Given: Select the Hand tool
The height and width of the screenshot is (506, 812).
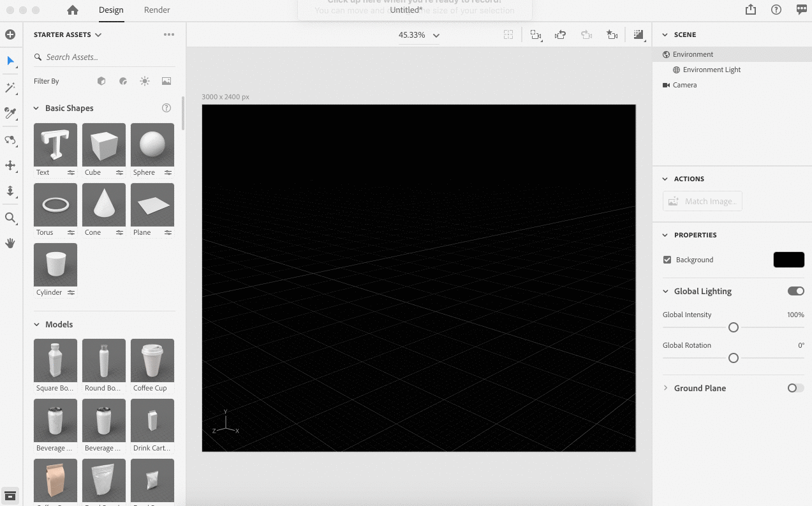Looking at the screenshot, I should pyautogui.click(x=10, y=243).
